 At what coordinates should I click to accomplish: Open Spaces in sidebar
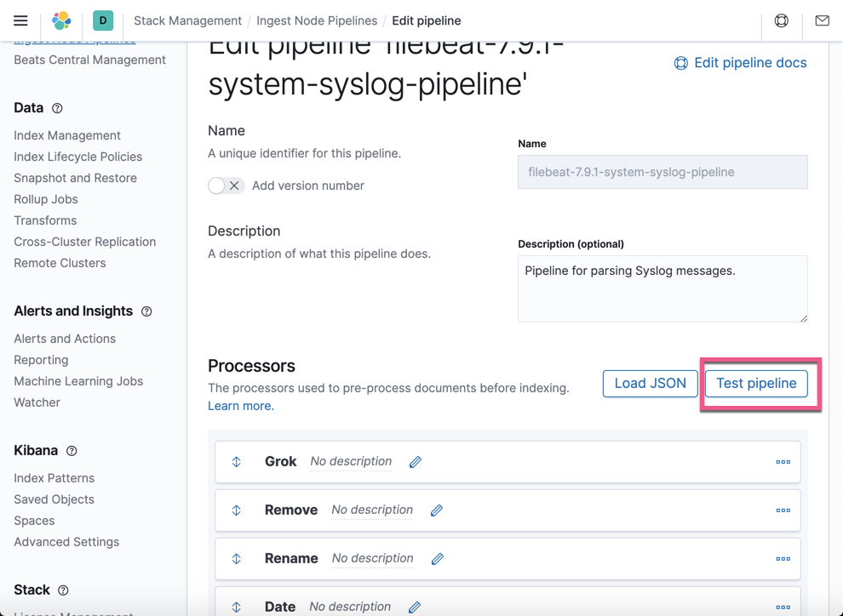(x=34, y=521)
